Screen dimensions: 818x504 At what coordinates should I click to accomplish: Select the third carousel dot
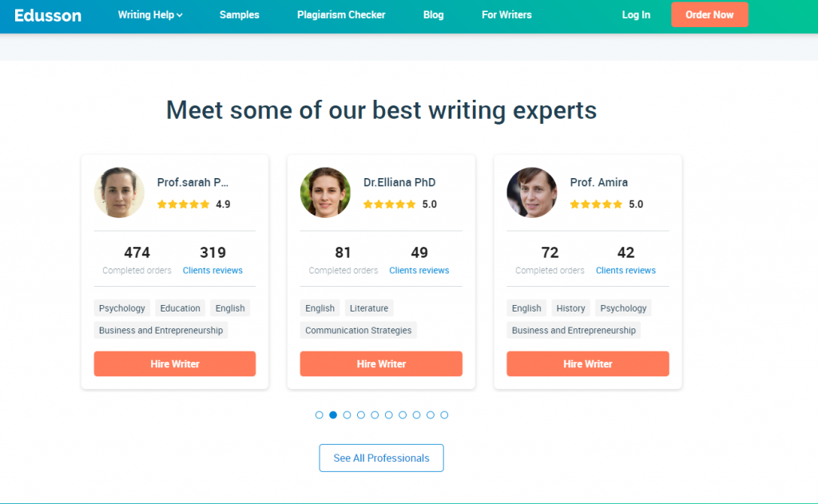(x=347, y=415)
